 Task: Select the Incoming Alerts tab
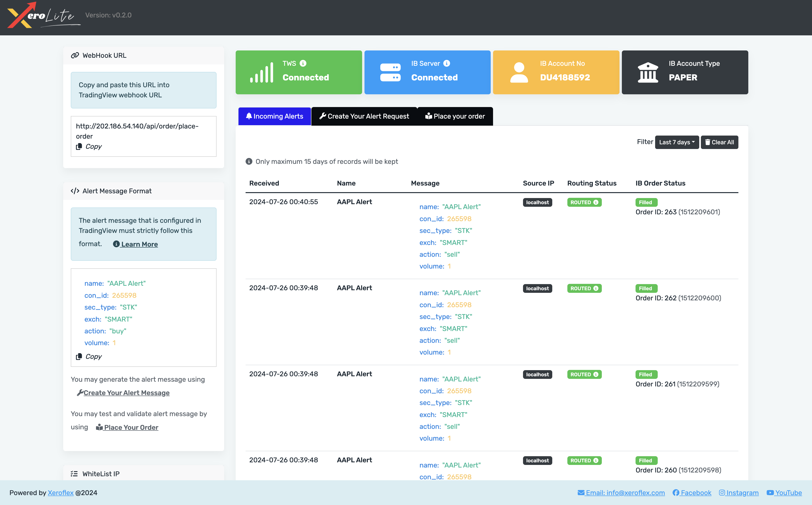pyautogui.click(x=275, y=116)
